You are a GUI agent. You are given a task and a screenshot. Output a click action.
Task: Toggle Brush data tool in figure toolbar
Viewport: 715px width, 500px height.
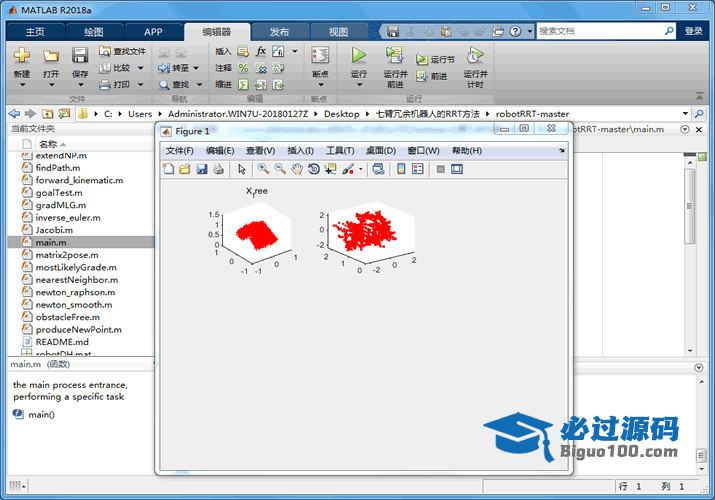(348, 169)
